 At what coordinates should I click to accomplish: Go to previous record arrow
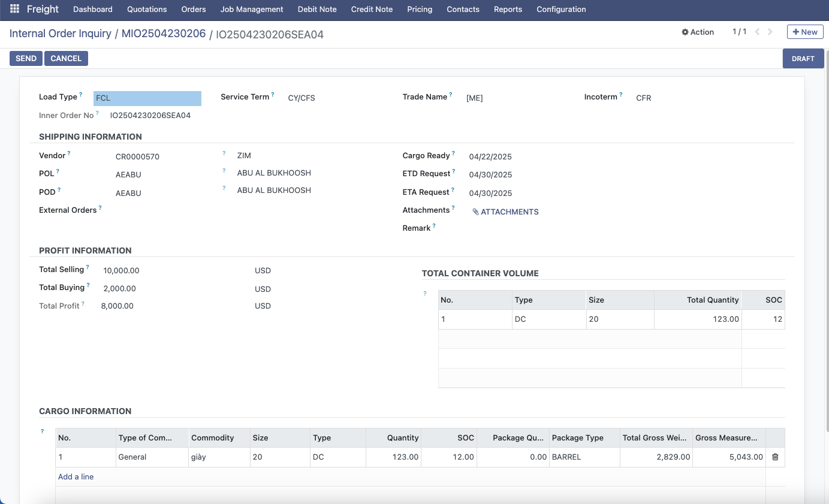coord(757,32)
